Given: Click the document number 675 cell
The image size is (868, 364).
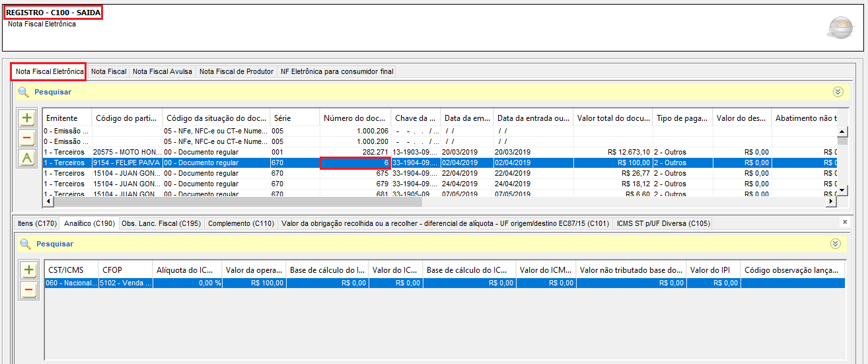Looking at the screenshot, I should point(355,173).
